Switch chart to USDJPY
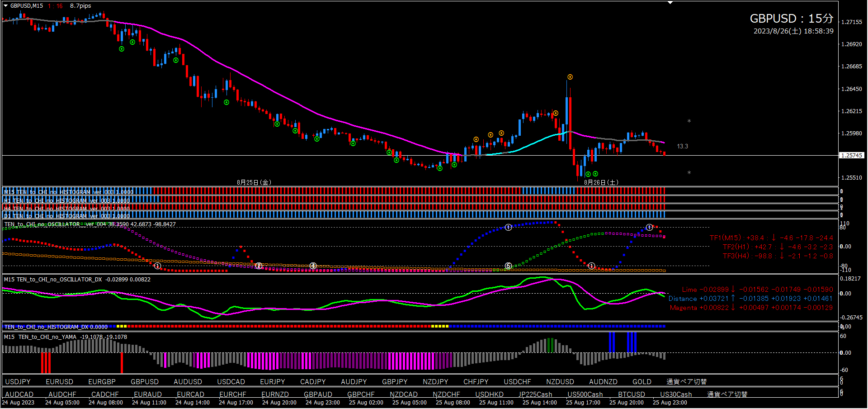 click(x=18, y=382)
